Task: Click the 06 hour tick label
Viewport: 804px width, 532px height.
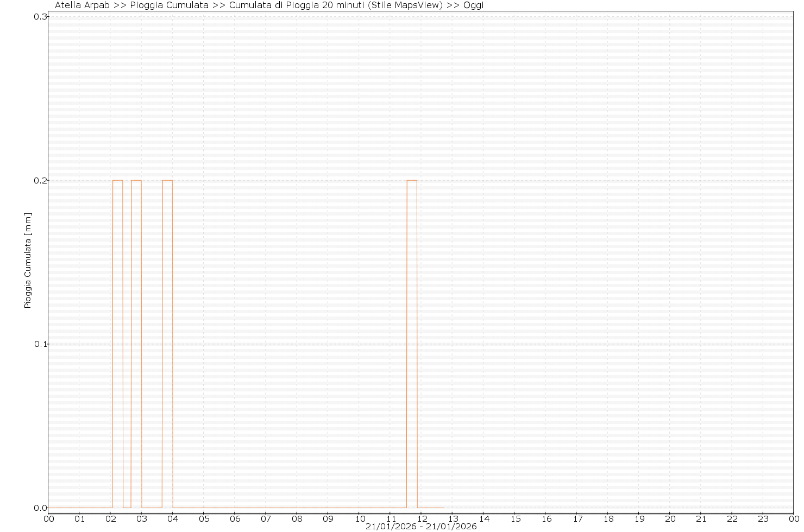Action: (x=235, y=518)
